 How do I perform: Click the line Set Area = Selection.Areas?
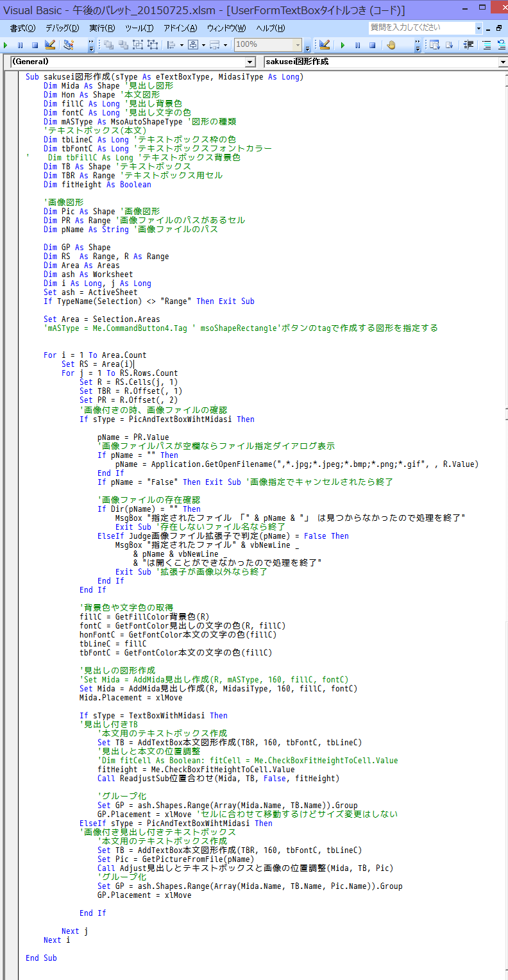coord(102,319)
